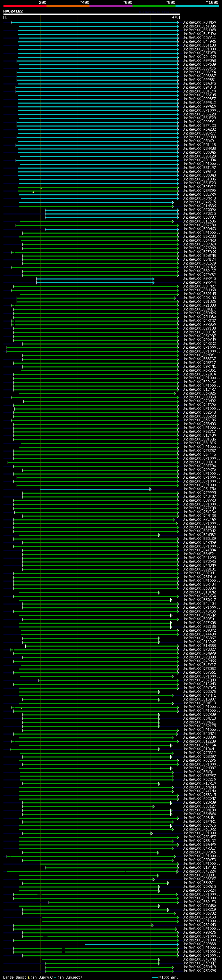
Task: Click the cyan alignment bar for UniRef100_A8HN50
Action: (x=95, y=23)
